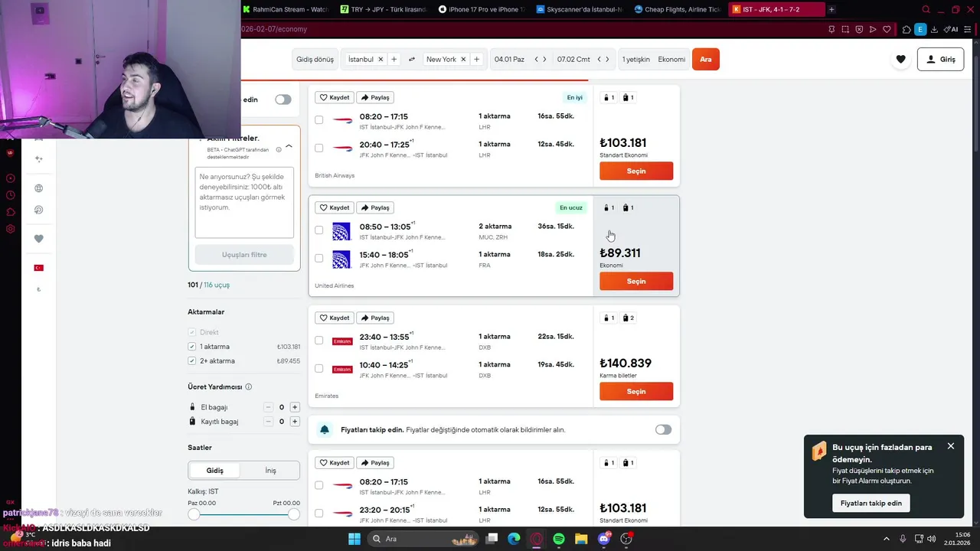This screenshot has width=980, height=551.
Task: Toggle the switch at top of filter sidebar
Action: [x=283, y=99]
